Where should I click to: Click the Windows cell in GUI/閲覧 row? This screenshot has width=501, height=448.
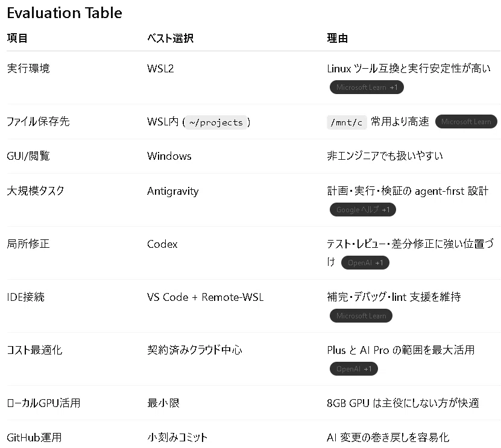[169, 156]
